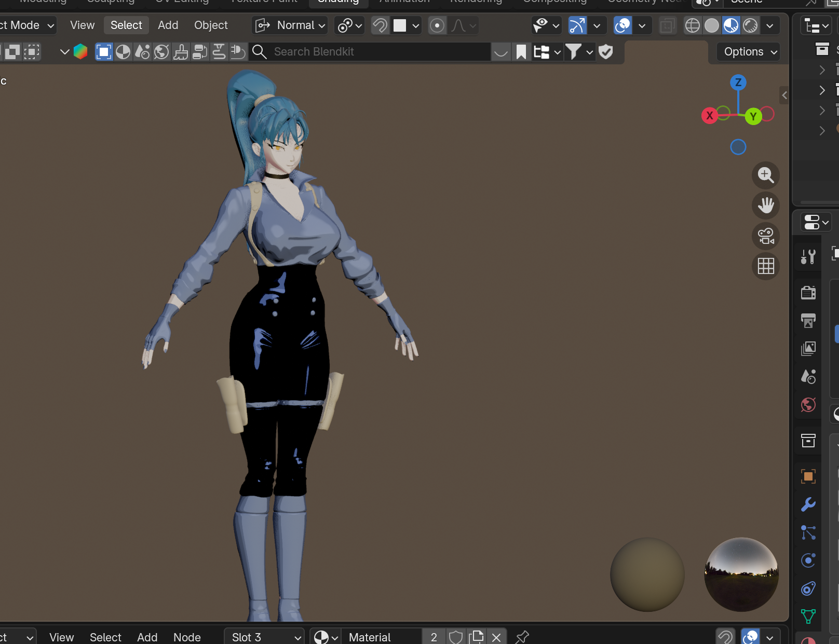The width and height of the screenshot is (839, 644).
Task: Open the Object Mode selector dropdown
Action: tap(27, 25)
